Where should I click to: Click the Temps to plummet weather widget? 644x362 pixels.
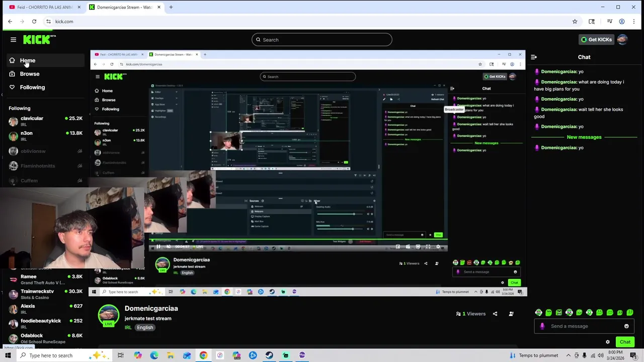pyautogui.click(x=533, y=355)
